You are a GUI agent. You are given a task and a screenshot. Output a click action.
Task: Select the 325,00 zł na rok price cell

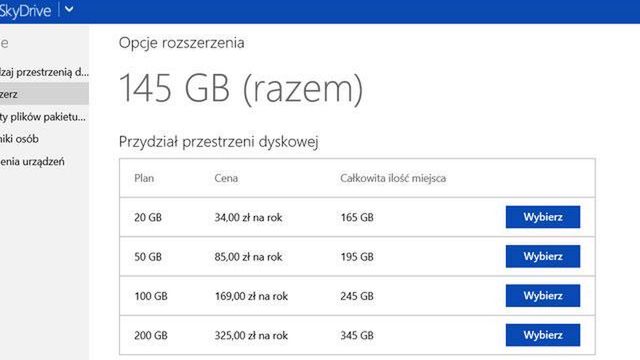tap(251, 335)
